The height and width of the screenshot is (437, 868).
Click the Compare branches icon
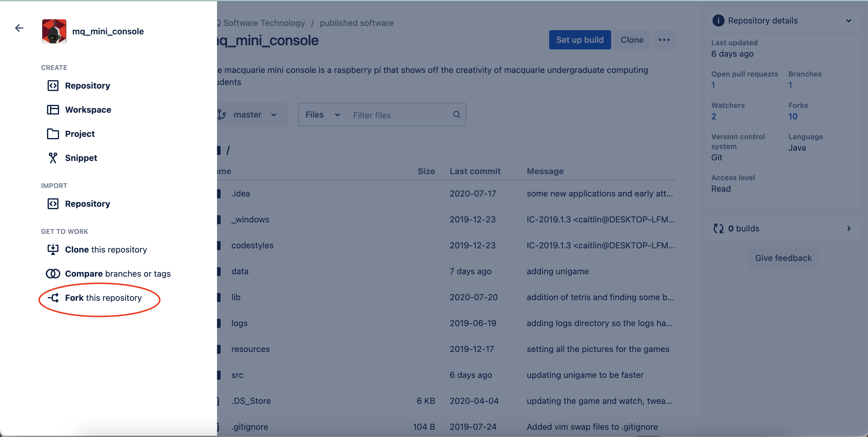53,274
